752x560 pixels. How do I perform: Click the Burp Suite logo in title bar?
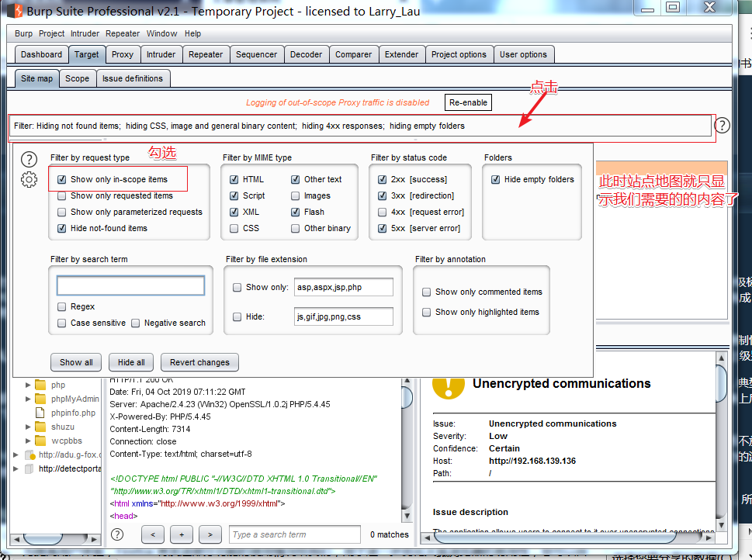[15, 11]
